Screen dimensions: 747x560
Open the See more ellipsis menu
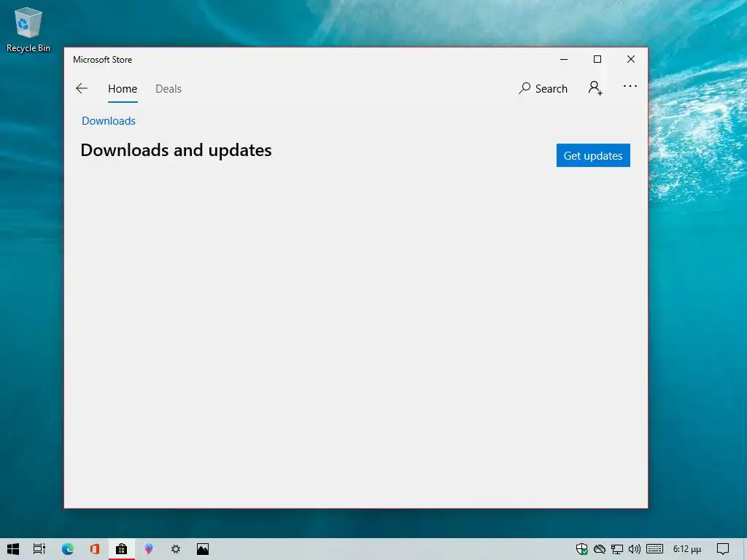(630, 86)
